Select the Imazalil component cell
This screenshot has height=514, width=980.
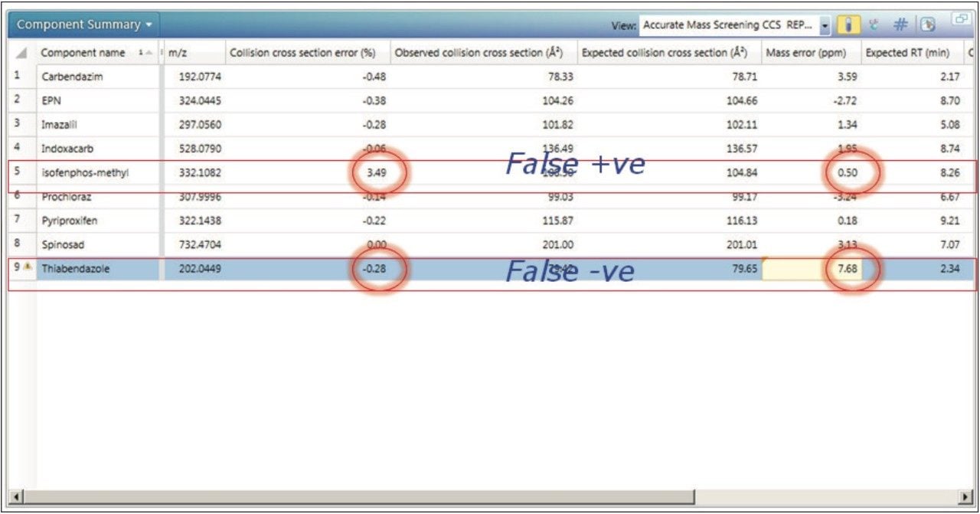point(59,124)
